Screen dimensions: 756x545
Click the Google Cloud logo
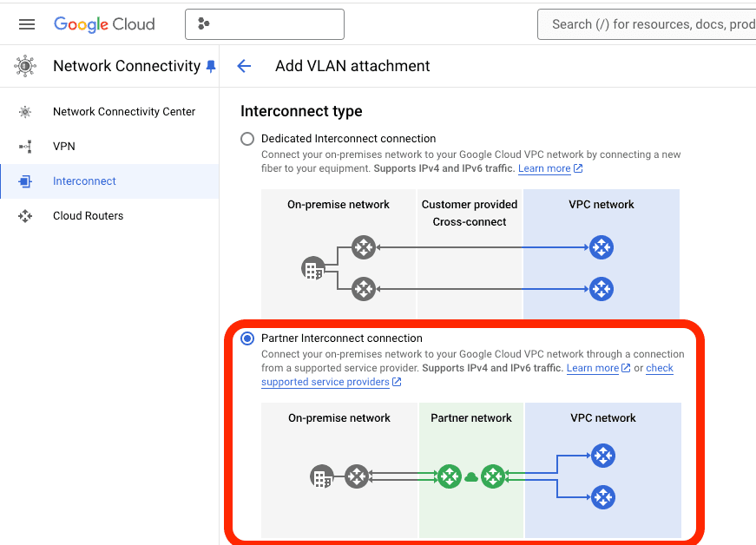104,23
